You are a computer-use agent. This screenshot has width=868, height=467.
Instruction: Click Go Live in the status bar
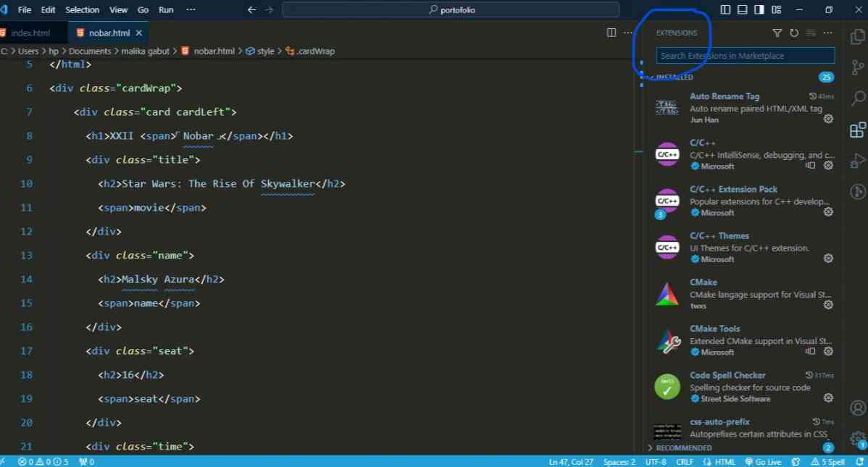pyautogui.click(x=763, y=461)
